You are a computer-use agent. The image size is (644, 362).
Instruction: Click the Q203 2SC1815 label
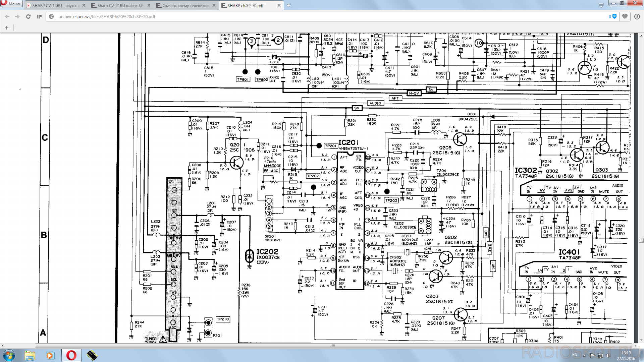439,299
